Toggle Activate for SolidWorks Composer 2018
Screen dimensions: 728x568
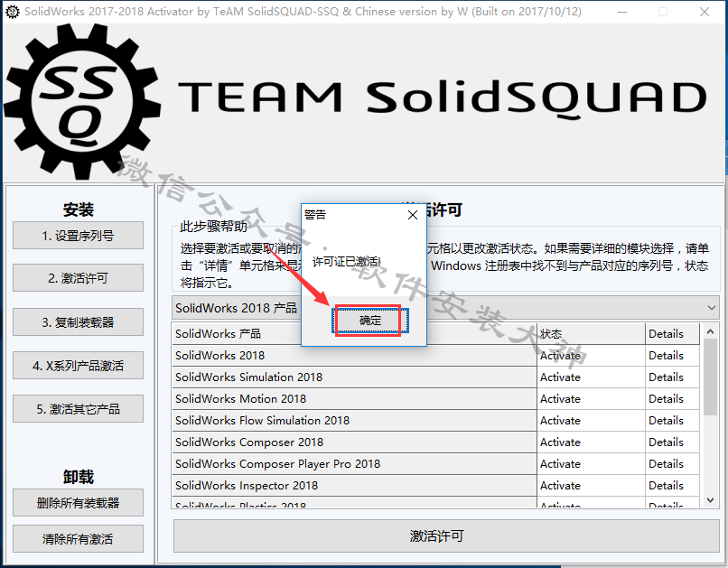coord(591,442)
